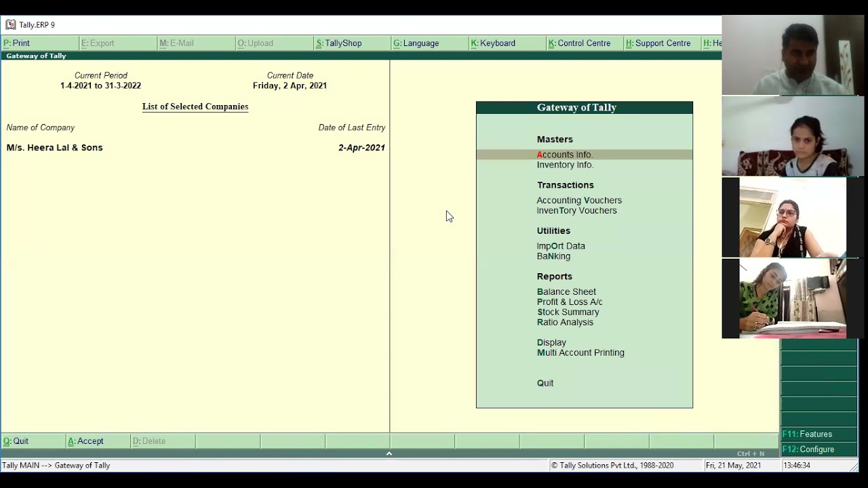Select Display in Gateway menu
868x488 pixels.
coord(551,343)
